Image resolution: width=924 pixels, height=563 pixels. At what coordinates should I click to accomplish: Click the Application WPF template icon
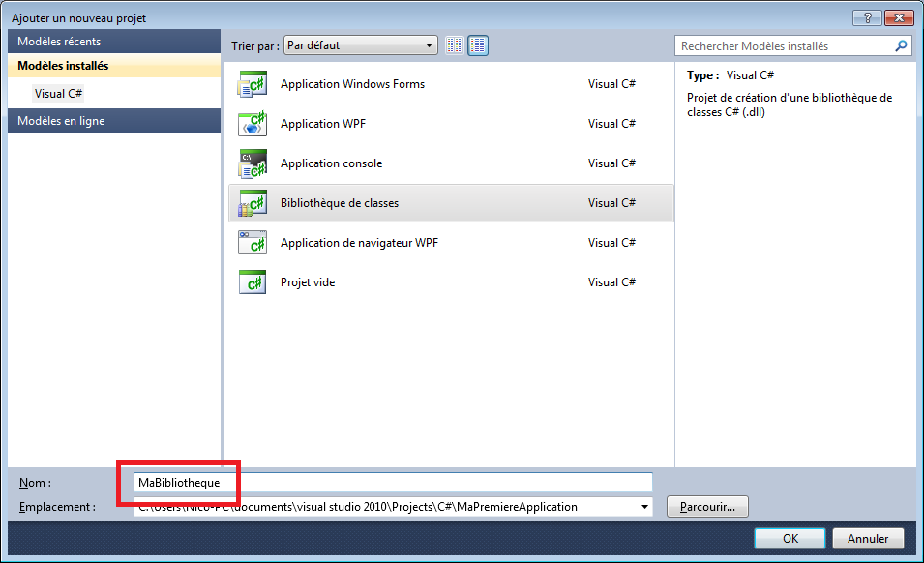[x=252, y=124]
